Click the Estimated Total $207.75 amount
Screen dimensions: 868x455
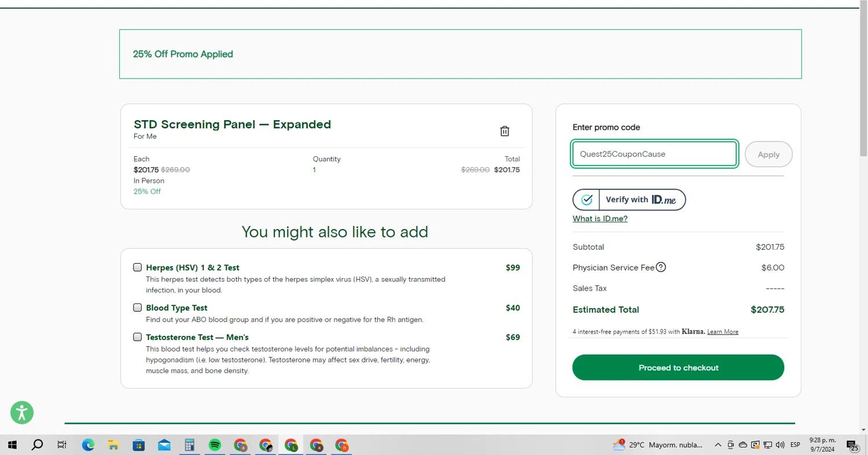[767, 310]
